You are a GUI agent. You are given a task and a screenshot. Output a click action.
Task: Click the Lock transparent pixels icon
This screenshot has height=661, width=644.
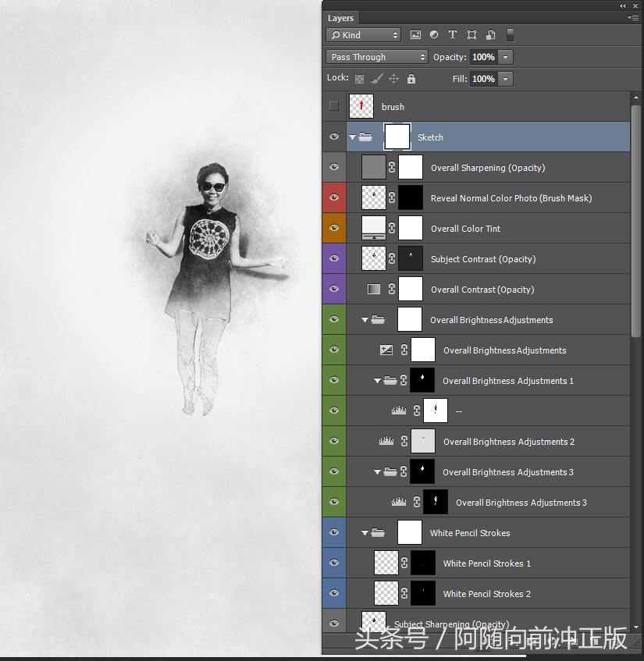click(358, 78)
